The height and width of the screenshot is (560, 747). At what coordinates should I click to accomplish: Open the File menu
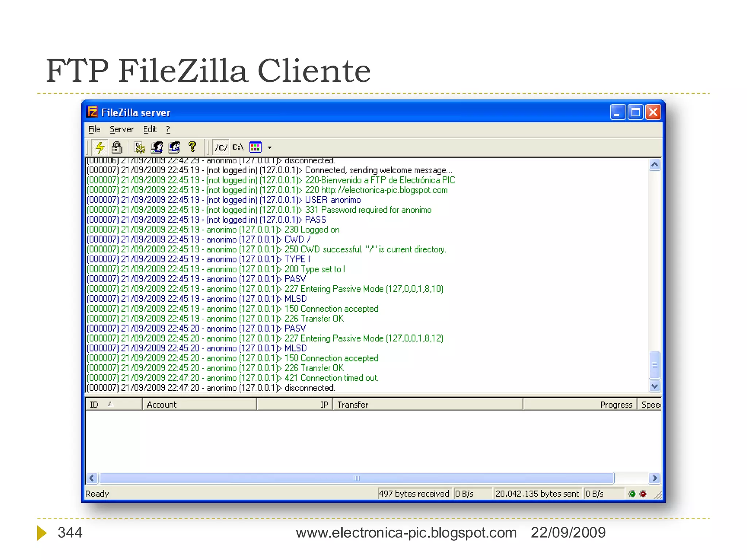(94, 129)
